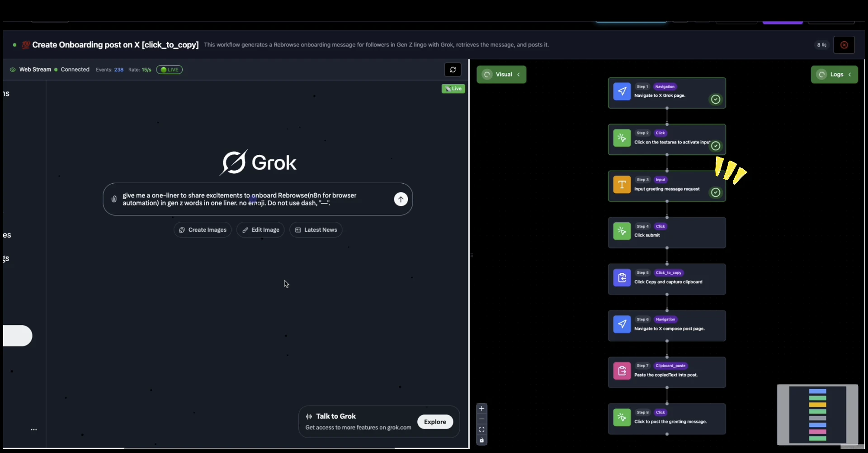
Task: Click the Explore button
Action: [x=435, y=422]
